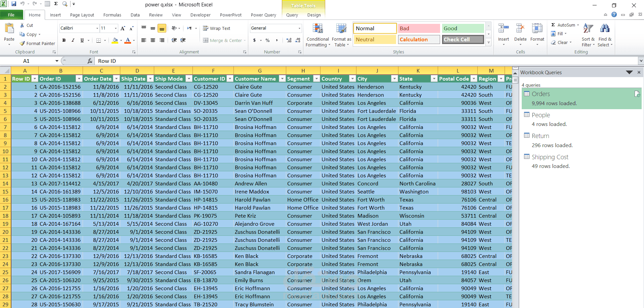Toggle Center horizontal alignment
Viewport: 644px width, 308px height.
pos(153,40)
